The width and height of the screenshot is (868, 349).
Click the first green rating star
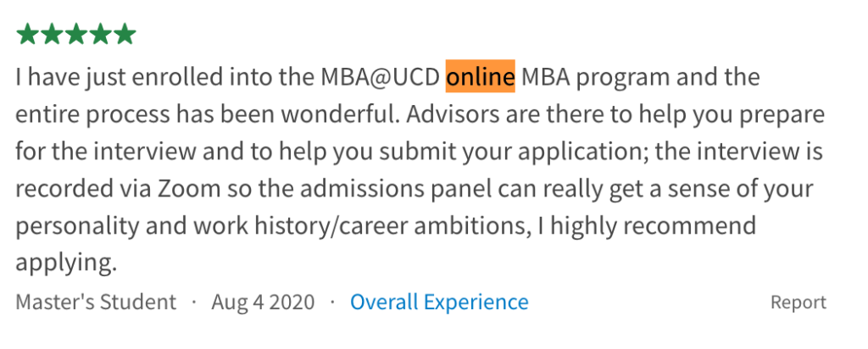[x=27, y=34]
